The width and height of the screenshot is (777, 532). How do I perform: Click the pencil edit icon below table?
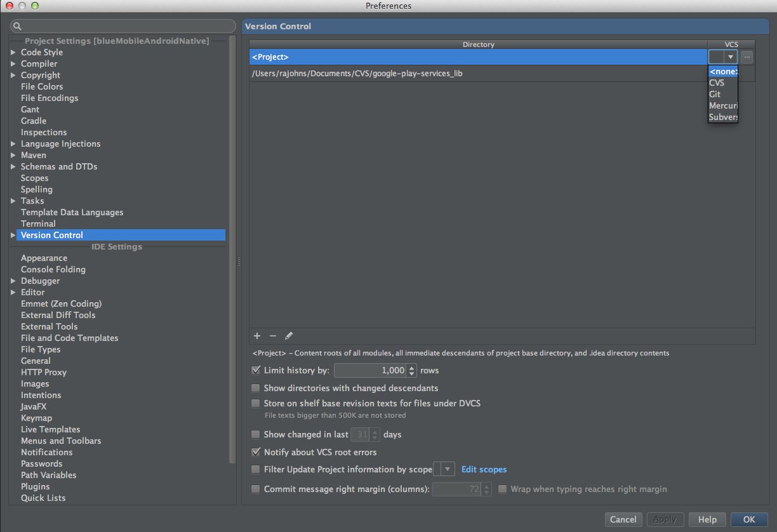289,336
